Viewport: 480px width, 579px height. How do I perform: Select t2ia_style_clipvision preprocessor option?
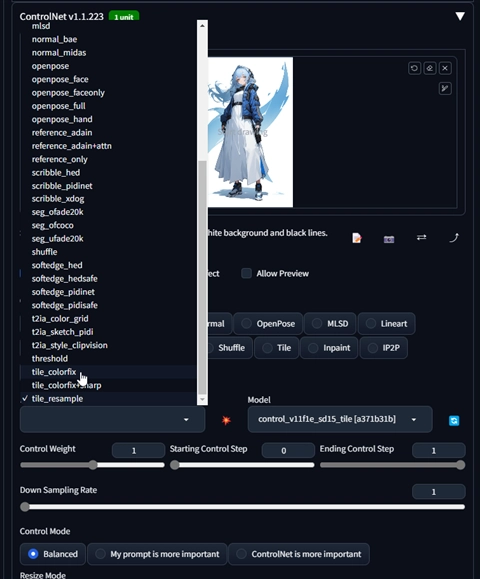(x=109, y=345)
